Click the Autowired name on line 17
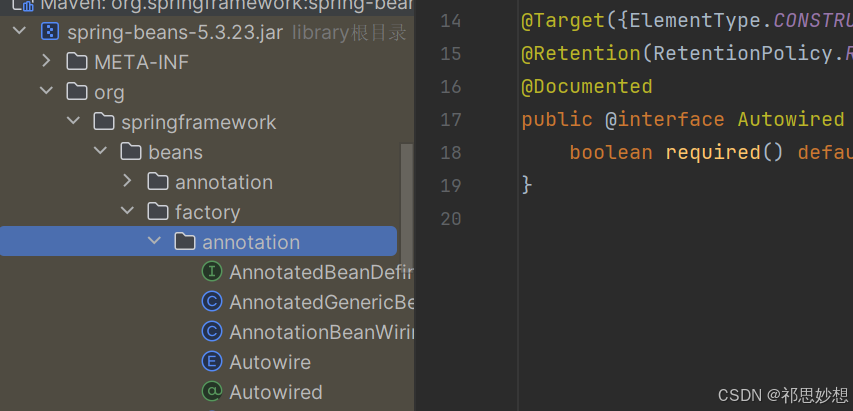Viewport: 853px width, 411px height. tap(791, 119)
